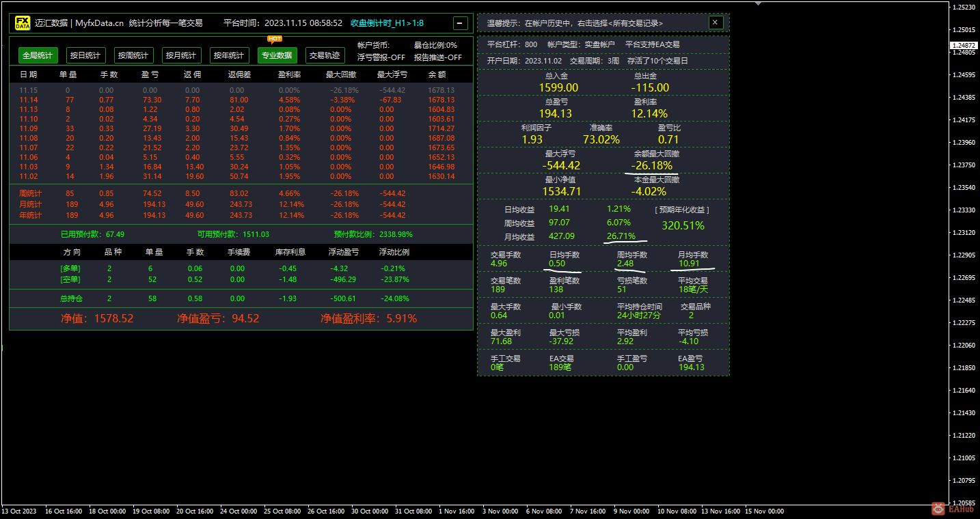View the 交易轨迹 tab
The height and width of the screenshot is (519, 980).
click(x=325, y=55)
